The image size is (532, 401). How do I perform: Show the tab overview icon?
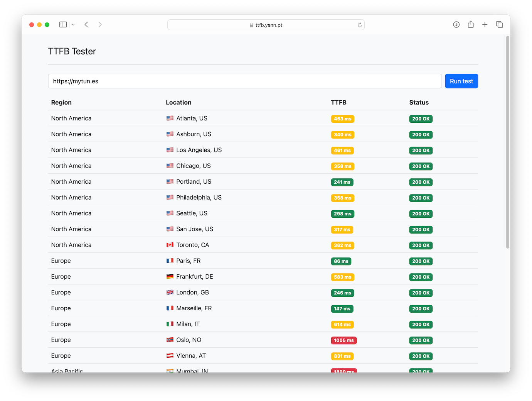pyautogui.click(x=499, y=25)
